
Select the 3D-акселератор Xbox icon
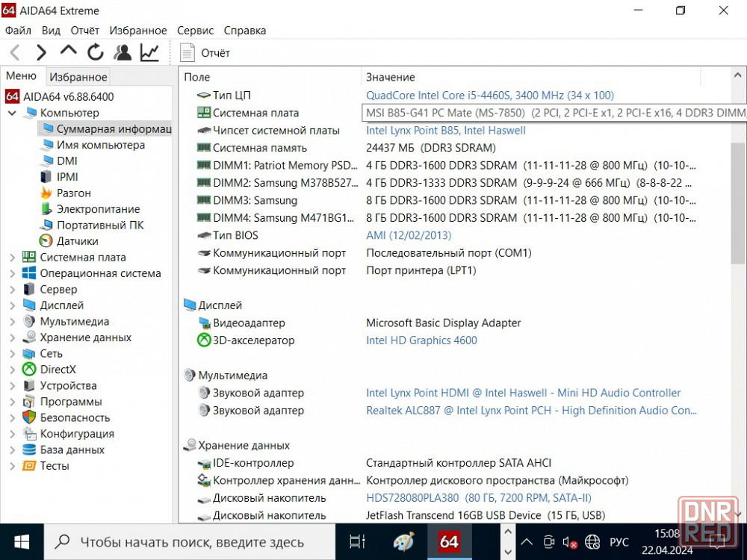click(x=204, y=340)
